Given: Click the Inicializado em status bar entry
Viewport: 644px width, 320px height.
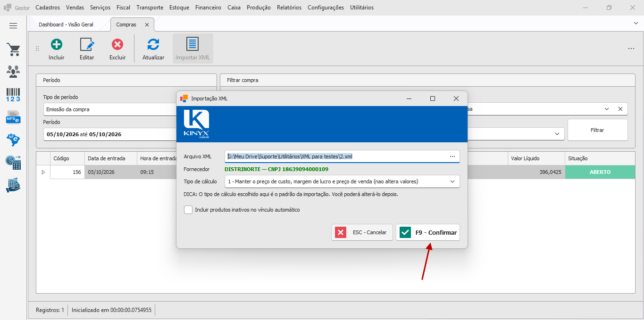Looking at the screenshot, I should pyautogui.click(x=111, y=310).
